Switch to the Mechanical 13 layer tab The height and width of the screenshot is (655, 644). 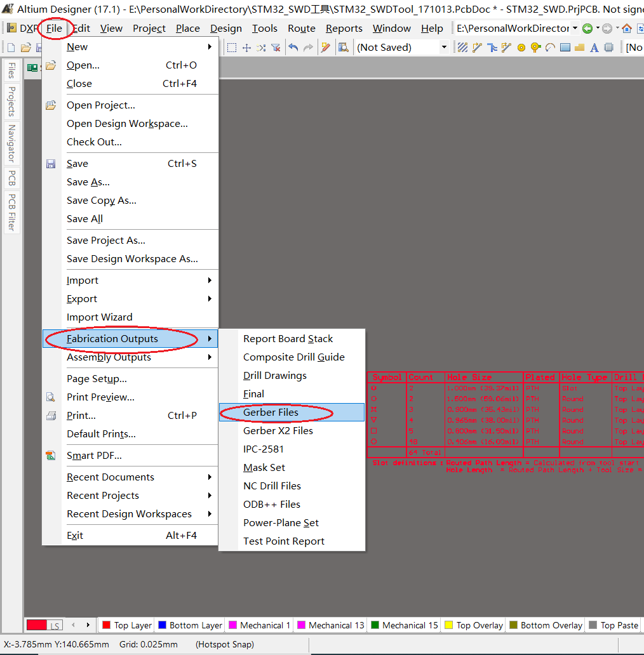(x=330, y=625)
